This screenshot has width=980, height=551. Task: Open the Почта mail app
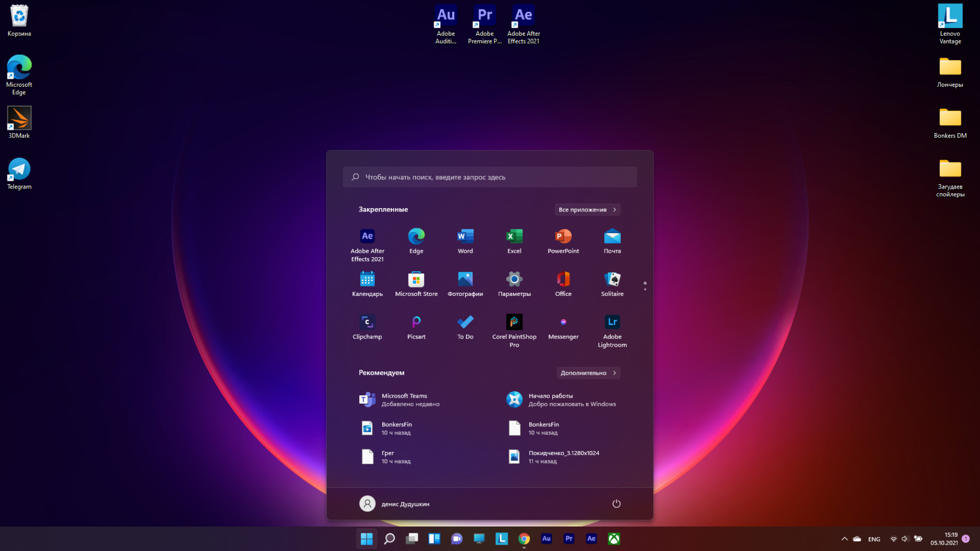tap(612, 241)
